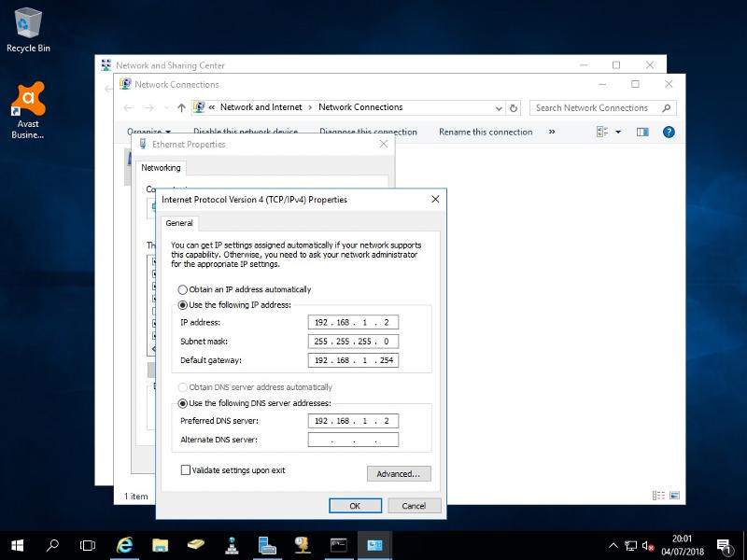This screenshot has height=560, width=747.
Task: Click the Help question mark icon
Action: click(669, 132)
